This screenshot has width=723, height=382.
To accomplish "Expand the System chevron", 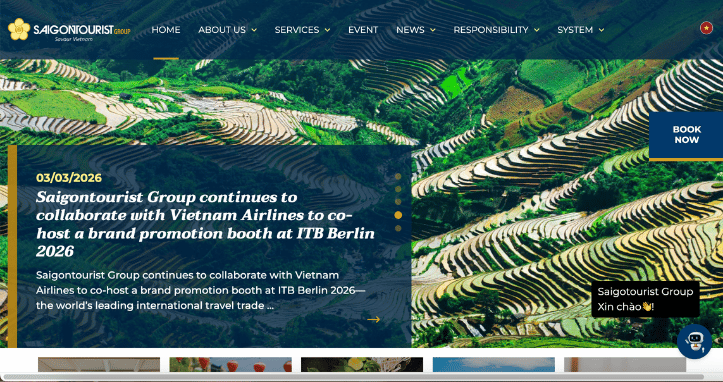I will (x=601, y=30).
